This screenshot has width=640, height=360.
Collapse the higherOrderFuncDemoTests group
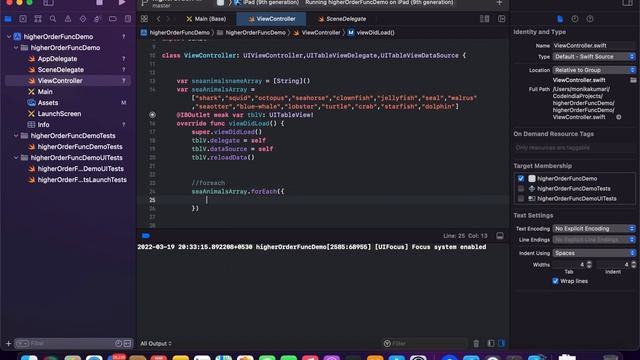(x=16, y=136)
